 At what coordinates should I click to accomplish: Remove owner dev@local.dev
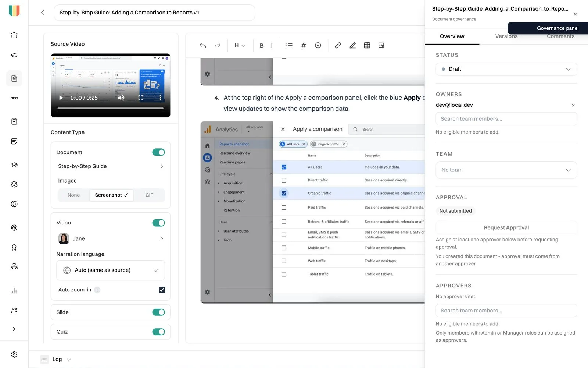click(573, 105)
